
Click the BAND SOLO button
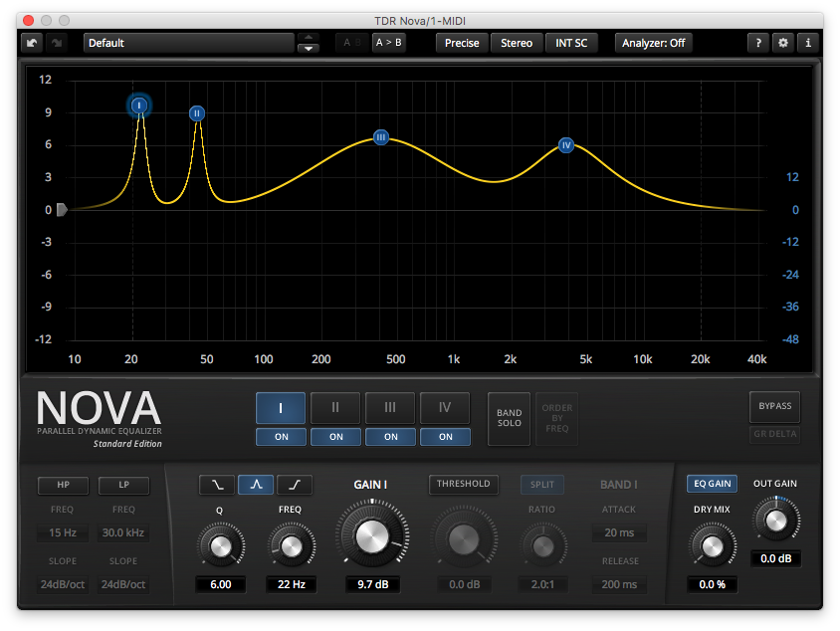[x=509, y=418]
